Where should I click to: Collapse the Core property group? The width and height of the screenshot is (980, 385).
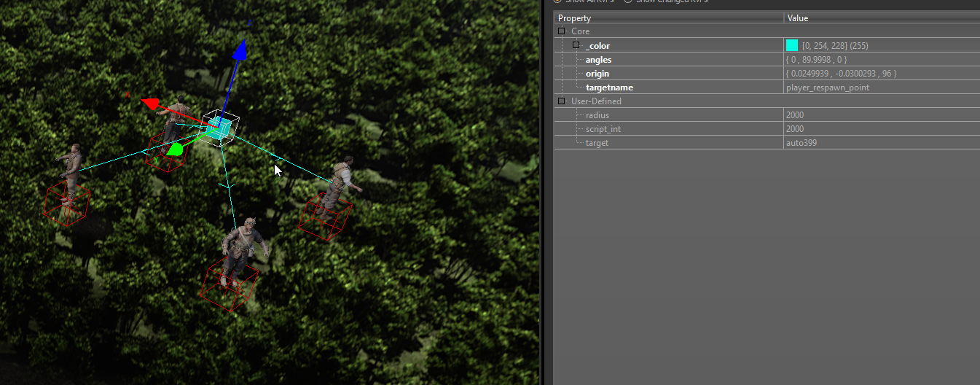[561, 31]
